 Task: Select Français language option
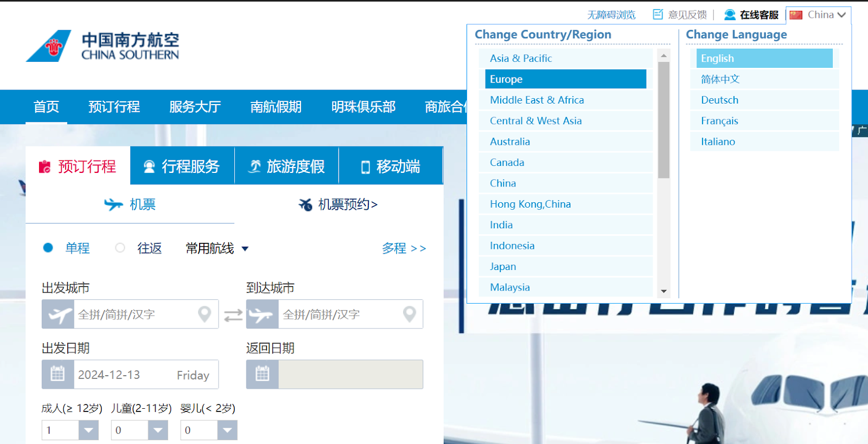764,121
